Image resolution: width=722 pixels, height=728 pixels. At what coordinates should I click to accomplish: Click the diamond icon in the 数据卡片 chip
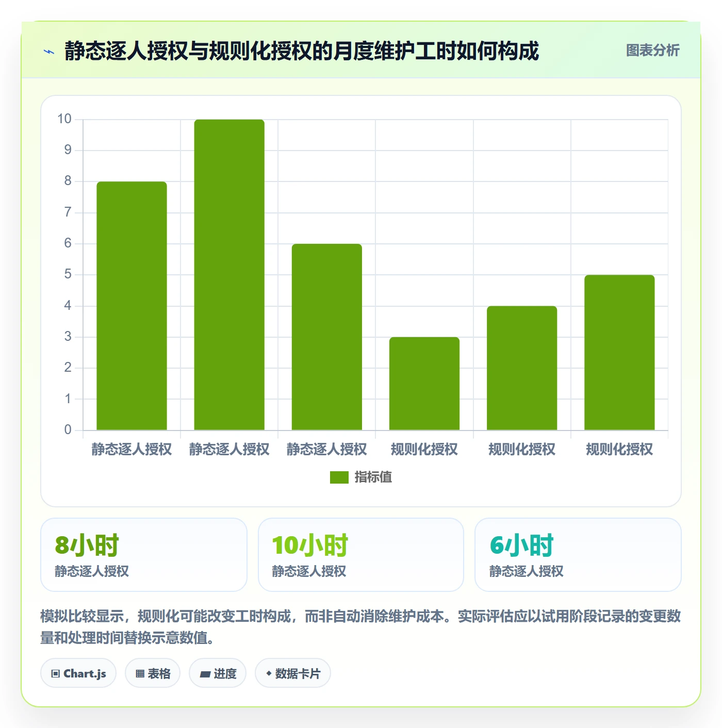point(269,673)
